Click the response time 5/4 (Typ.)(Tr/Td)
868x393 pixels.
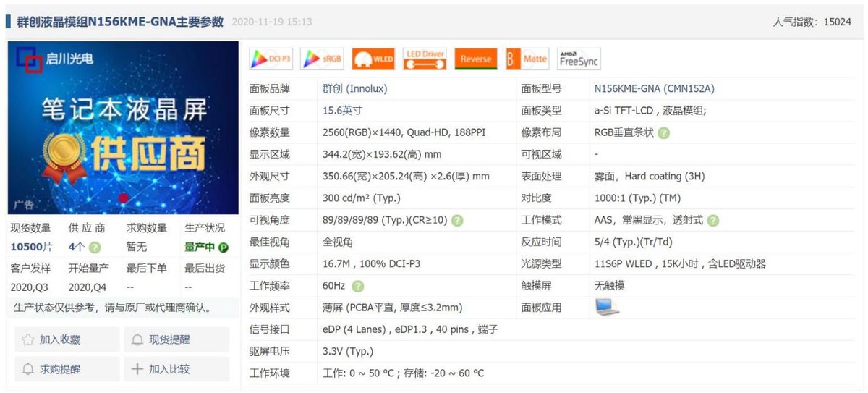633,242
